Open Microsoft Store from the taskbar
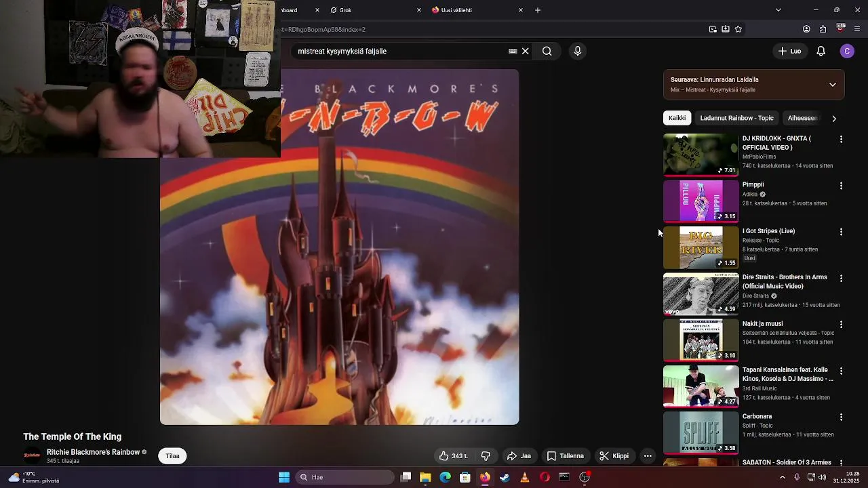The image size is (868, 488). (465, 477)
